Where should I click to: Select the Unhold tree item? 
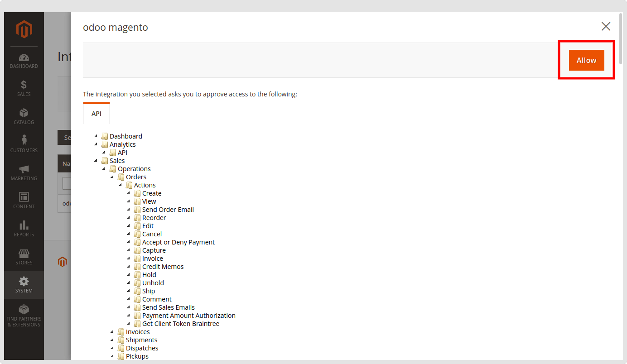[x=153, y=283]
